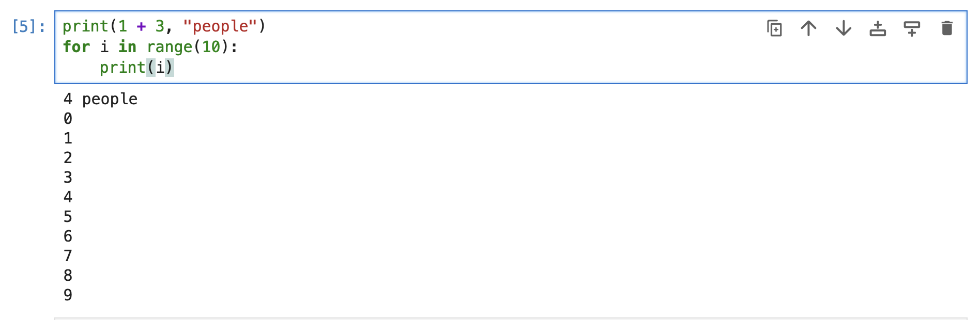The image size is (980, 320).
Task: Delete the cell using the trash icon
Action: [947, 28]
